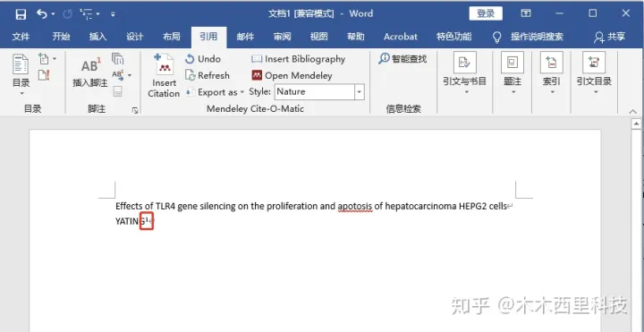Screen dimensions: 644x332
Task: Switch to the 插入 tab
Action: pos(97,37)
